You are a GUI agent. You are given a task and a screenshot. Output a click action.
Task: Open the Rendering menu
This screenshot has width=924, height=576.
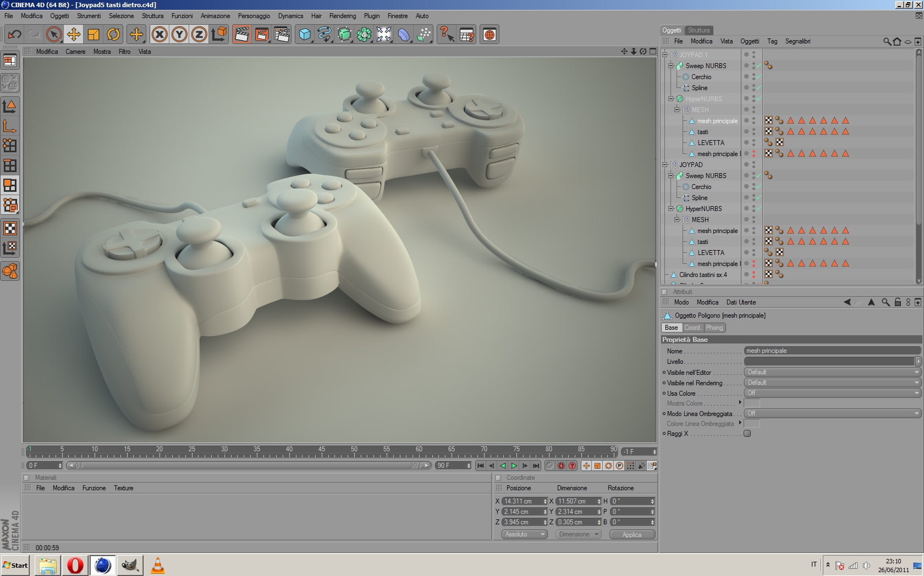343,16
